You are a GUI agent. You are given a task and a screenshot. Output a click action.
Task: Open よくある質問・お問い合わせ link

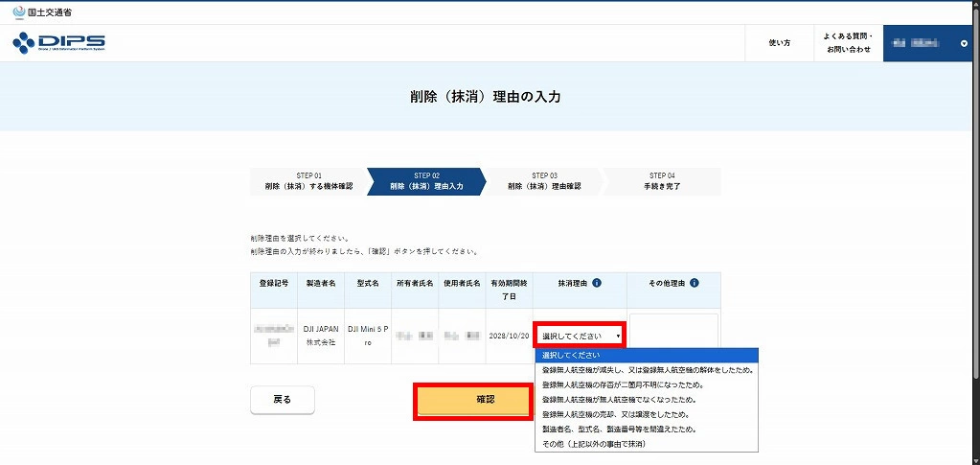847,43
